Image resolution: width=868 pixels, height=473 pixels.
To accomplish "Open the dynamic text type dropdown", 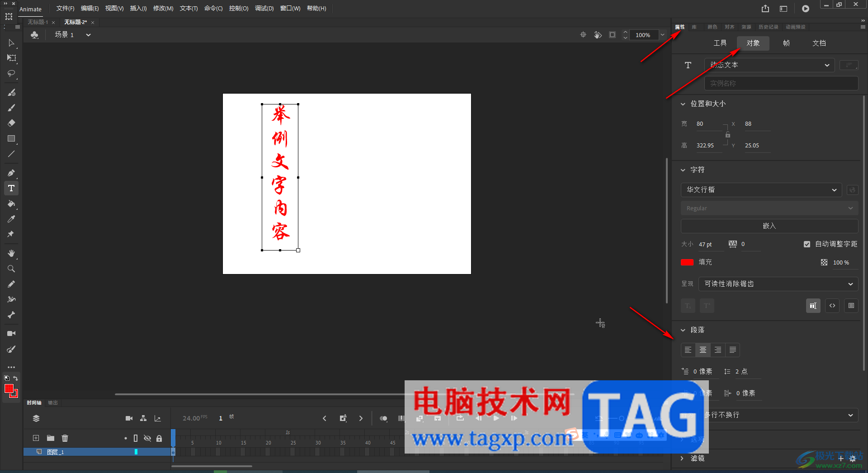I will [769, 65].
